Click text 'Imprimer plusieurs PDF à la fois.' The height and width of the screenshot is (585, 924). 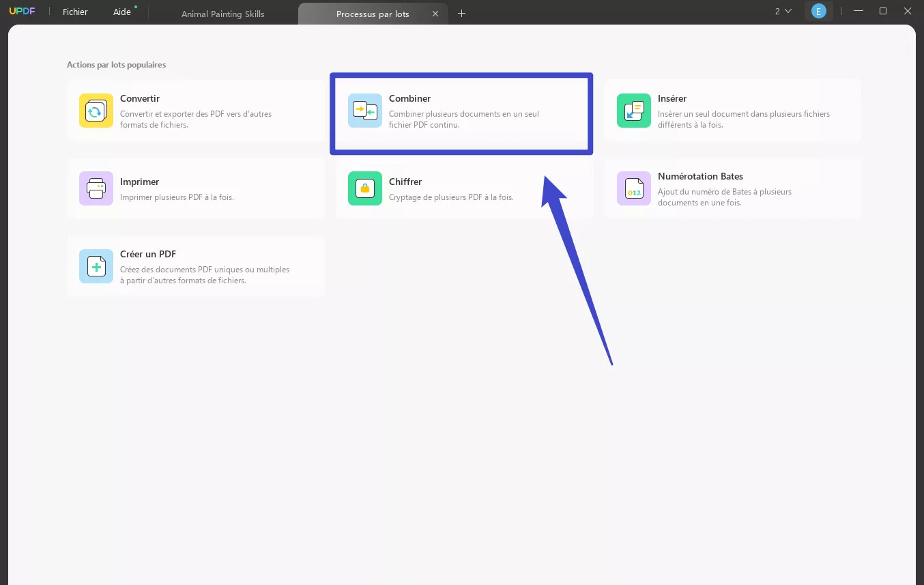coord(177,197)
